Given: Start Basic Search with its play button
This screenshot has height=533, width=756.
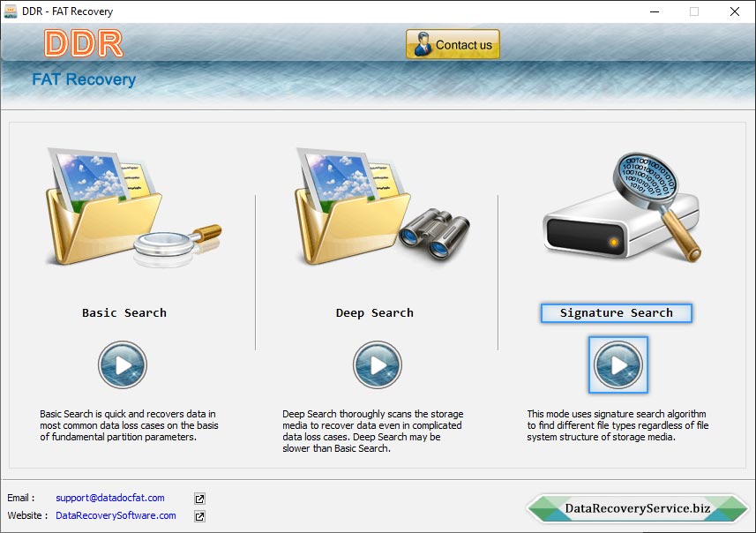Looking at the screenshot, I should (x=123, y=364).
